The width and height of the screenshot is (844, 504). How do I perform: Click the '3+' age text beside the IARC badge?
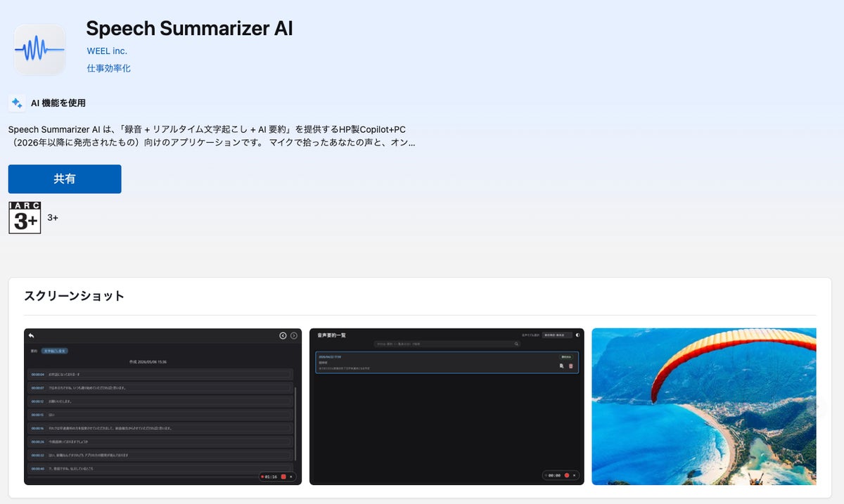click(53, 218)
